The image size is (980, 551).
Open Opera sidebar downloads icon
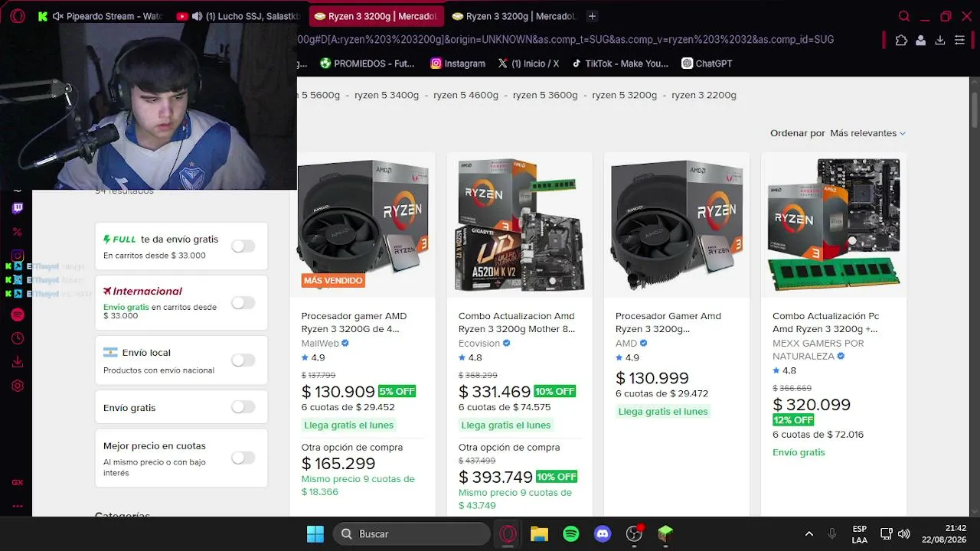tap(18, 362)
